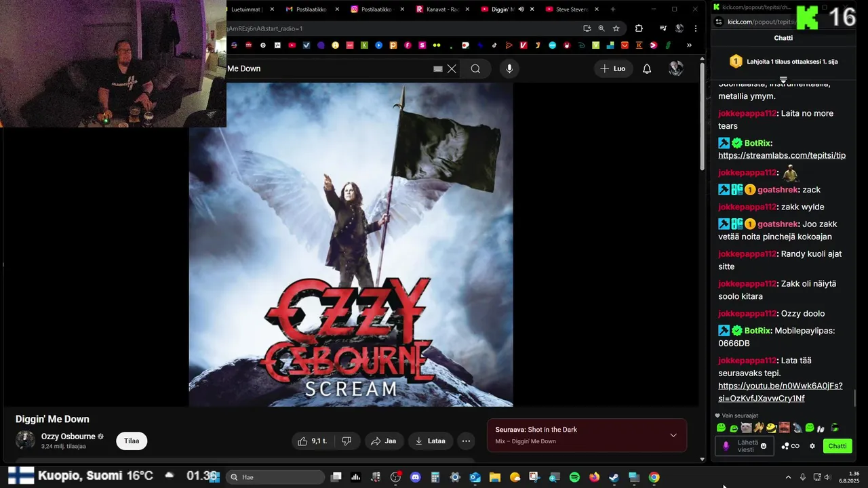
Task: Show hidden system tray icons chevron
Action: click(x=788, y=477)
